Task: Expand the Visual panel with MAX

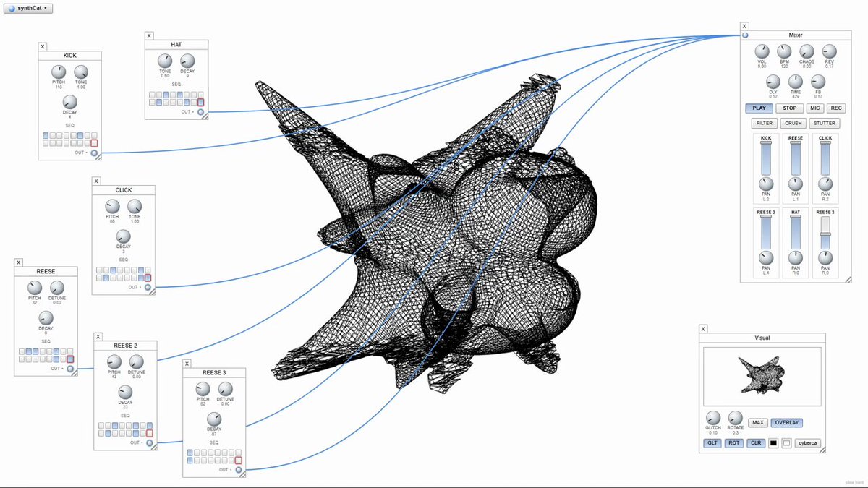Action: [758, 422]
